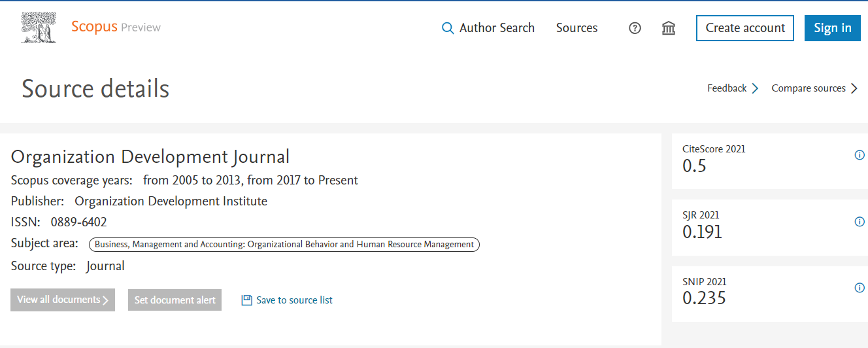
Task: Click the save disk icon
Action: click(246, 300)
